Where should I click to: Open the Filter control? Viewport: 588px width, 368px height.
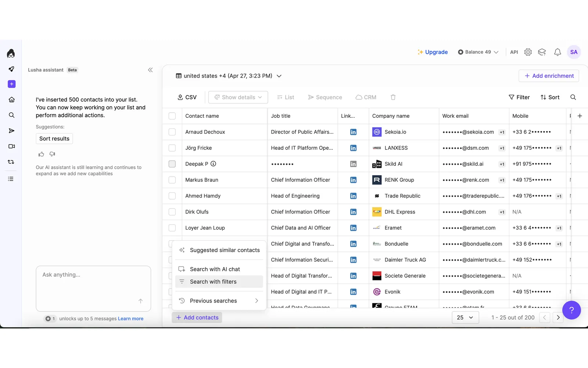[x=519, y=97]
